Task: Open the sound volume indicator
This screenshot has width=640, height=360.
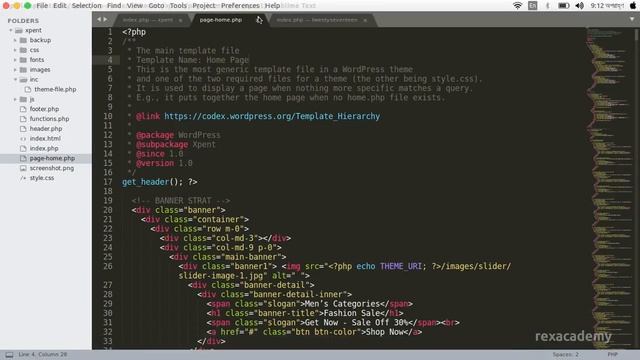Action: (x=580, y=6)
